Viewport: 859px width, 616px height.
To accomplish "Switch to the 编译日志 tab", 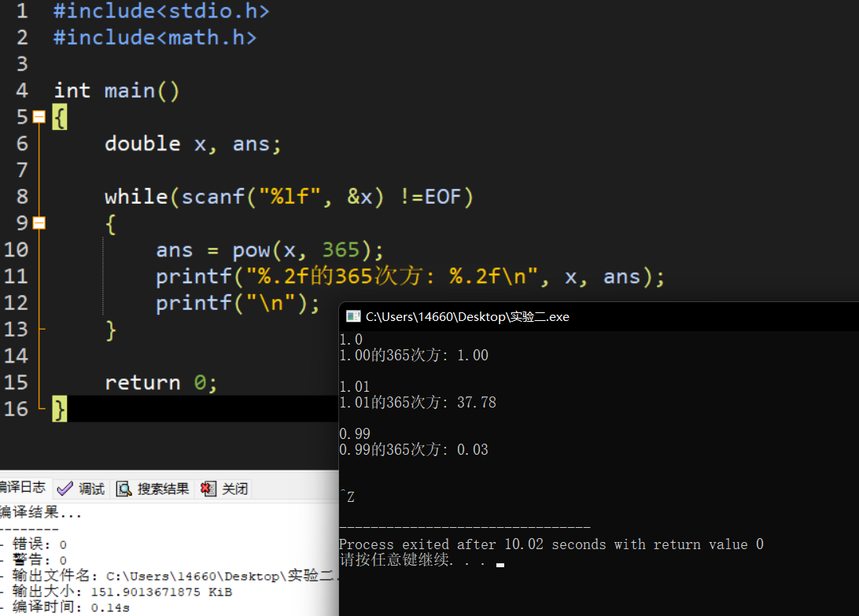I will click(x=23, y=487).
